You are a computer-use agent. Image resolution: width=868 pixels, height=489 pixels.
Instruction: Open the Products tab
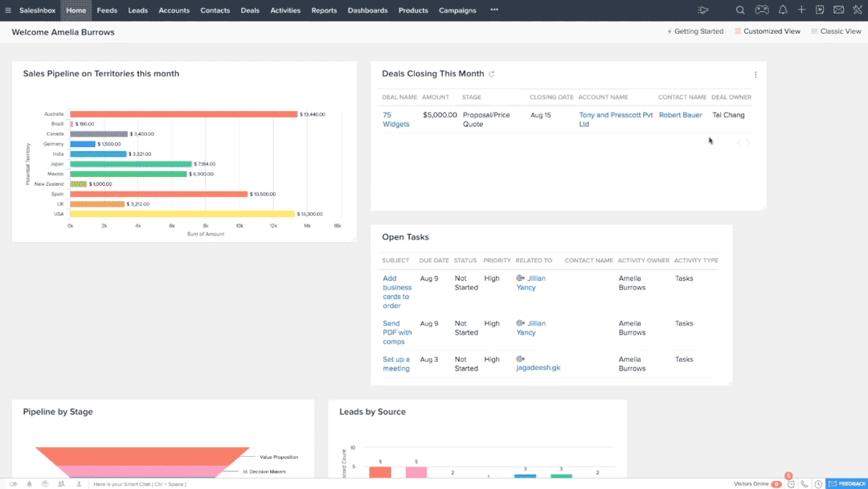pyautogui.click(x=413, y=10)
